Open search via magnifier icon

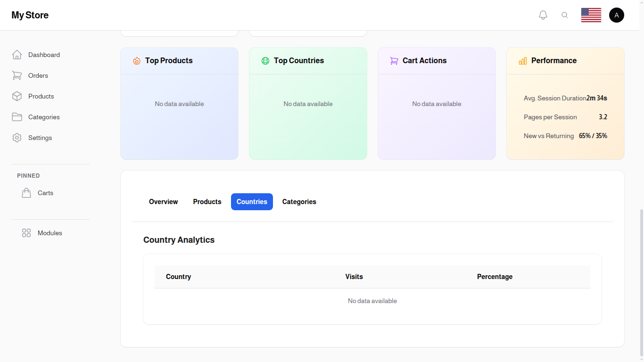click(x=565, y=15)
